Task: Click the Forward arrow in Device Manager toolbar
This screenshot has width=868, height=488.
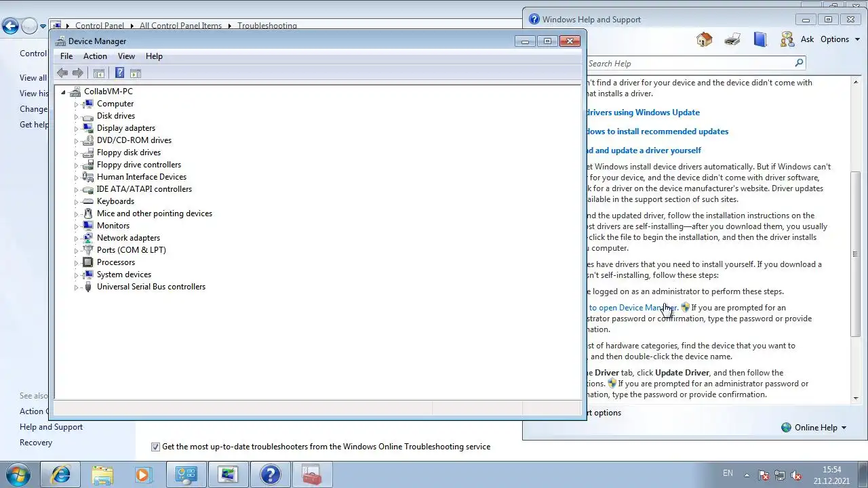Action: pyautogui.click(x=78, y=73)
